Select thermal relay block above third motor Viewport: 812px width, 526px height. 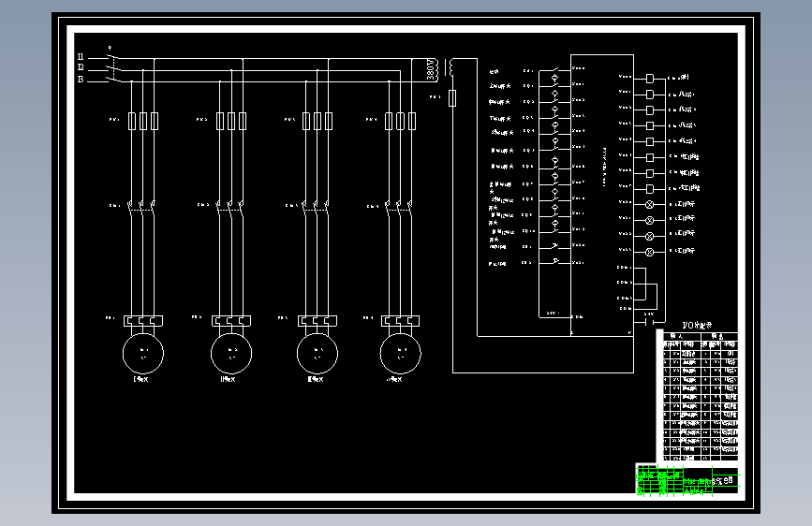[317, 321]
